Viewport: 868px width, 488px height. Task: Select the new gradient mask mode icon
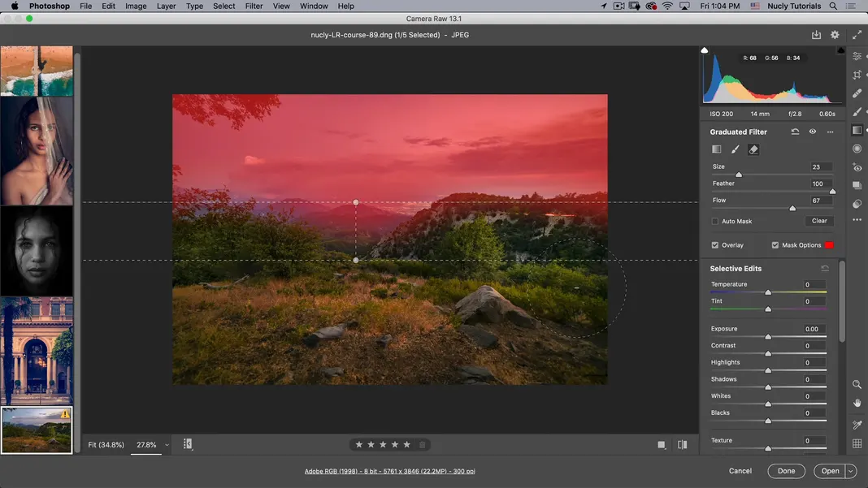tap(716, 149)
